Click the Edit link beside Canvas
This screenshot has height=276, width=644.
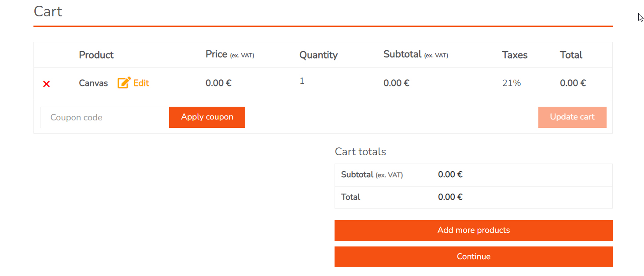coord(141,83)
